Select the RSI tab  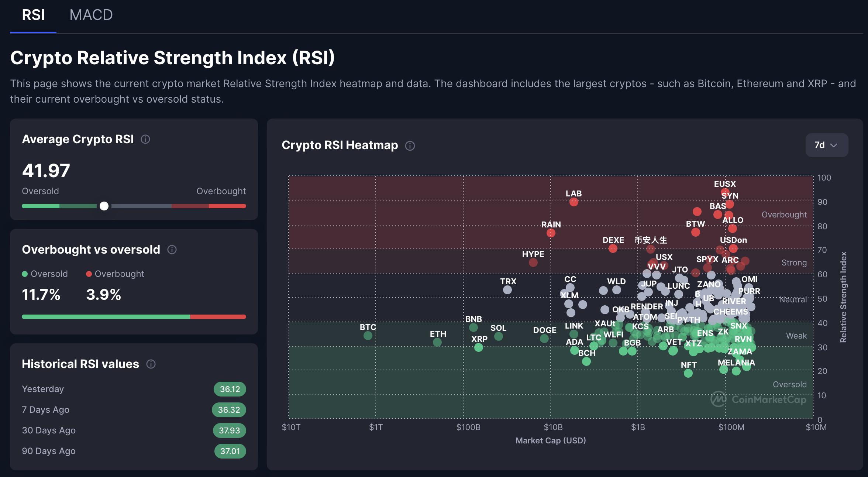(x=33, y=15)
